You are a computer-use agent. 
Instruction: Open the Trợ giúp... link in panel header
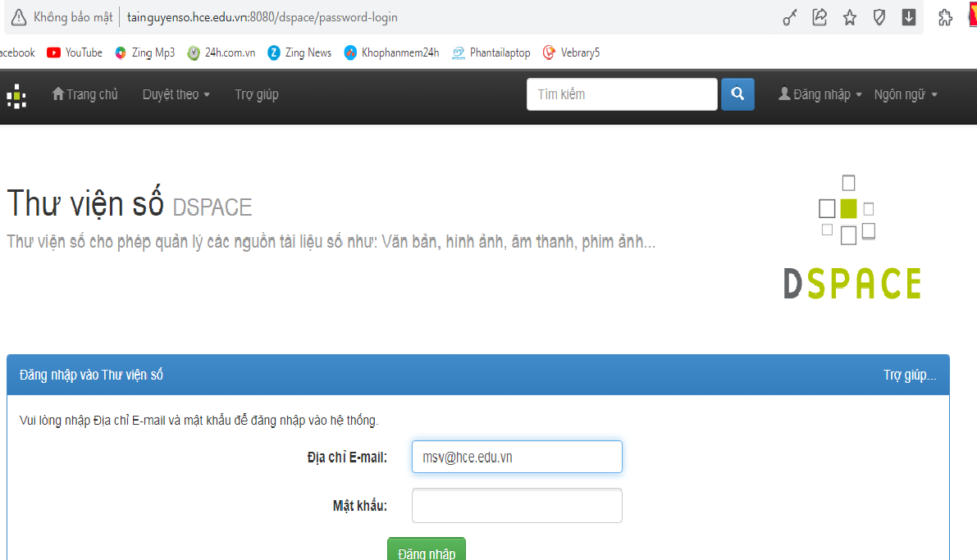[910, 375]
